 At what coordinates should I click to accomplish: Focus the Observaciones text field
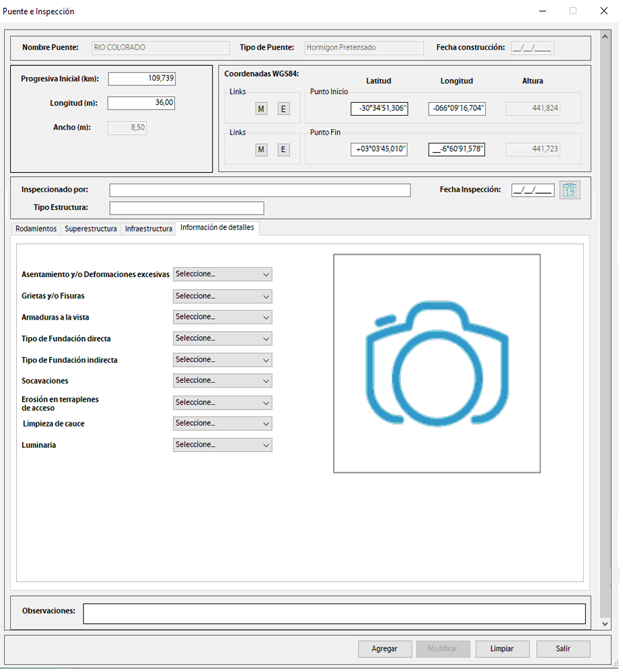[x=334, y=613]
